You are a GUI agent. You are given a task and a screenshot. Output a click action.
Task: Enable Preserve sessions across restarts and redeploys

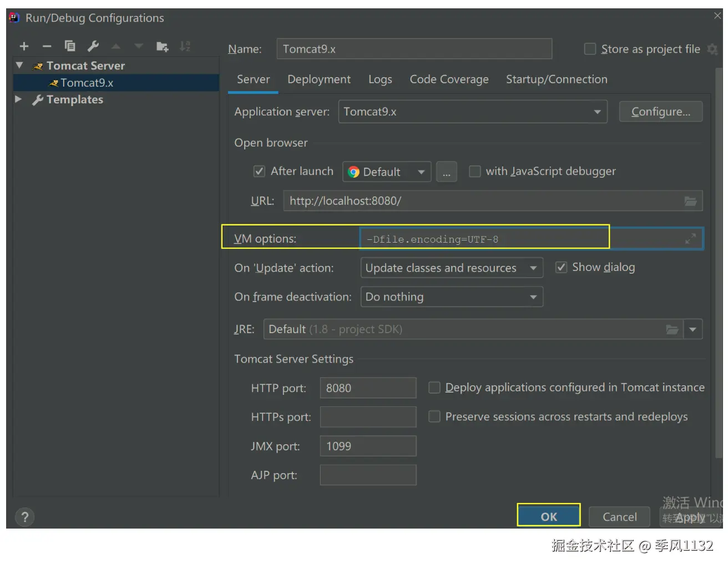434,416
